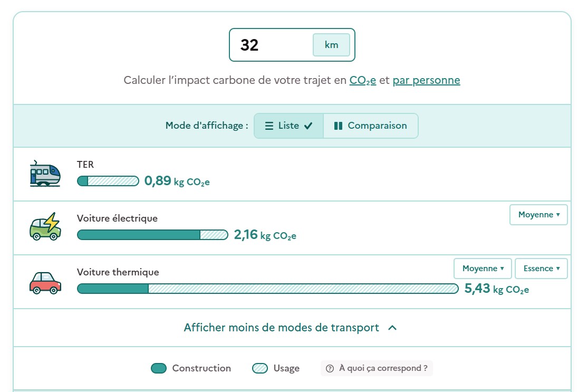Click the km unit button
The width and height of the screenshot is (578, 392).
(x=331, y=45)
